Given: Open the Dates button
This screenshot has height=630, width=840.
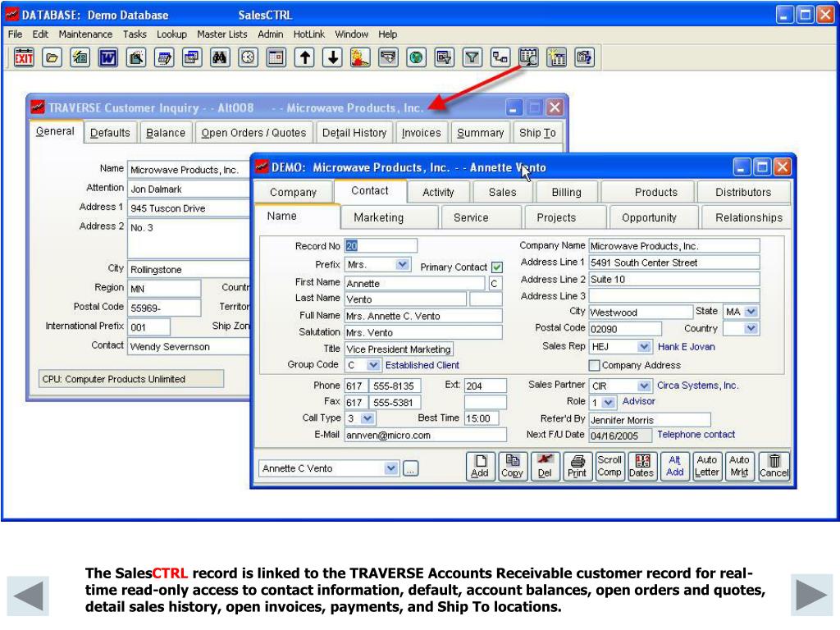Looking at the screenshot, I should [x=641, y=466].
